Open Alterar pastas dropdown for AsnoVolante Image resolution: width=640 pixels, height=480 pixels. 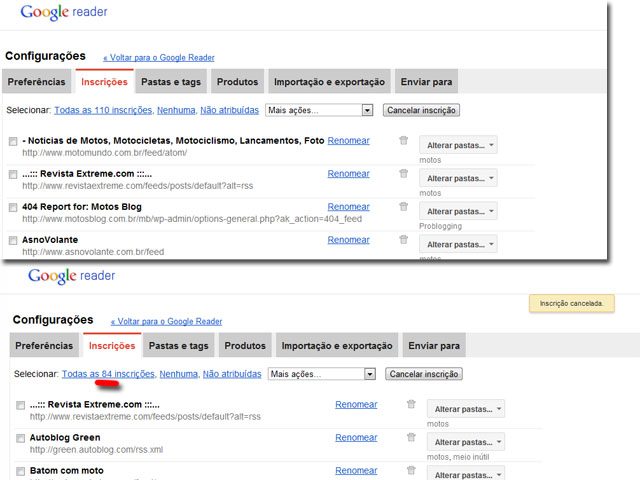pos(458,244)
